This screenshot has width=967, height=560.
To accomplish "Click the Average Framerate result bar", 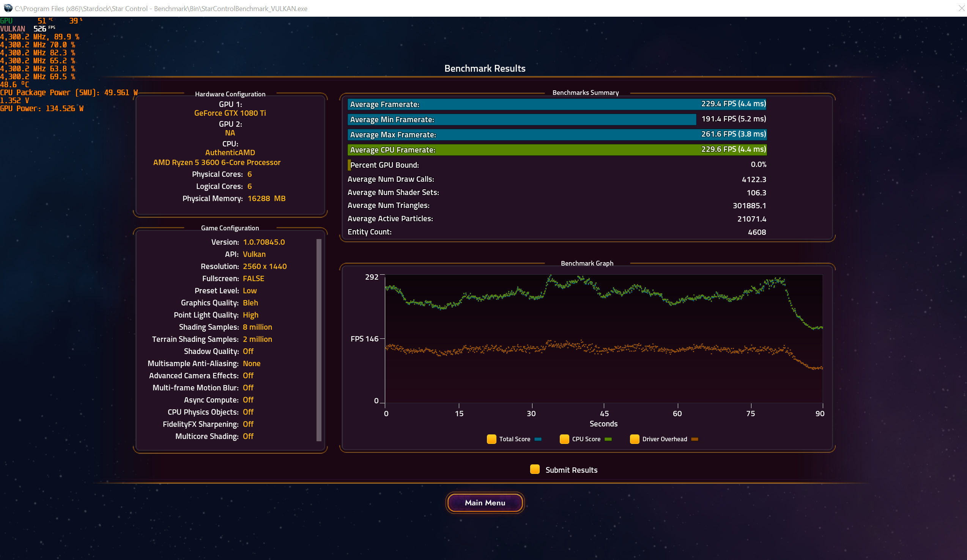I will [x=556, y=104].
